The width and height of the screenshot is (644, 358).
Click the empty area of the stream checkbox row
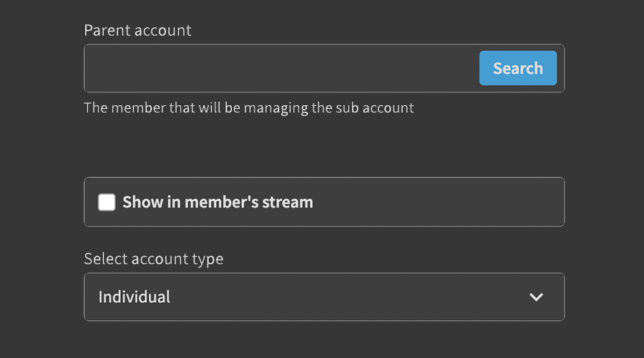[x=436, y=202]
